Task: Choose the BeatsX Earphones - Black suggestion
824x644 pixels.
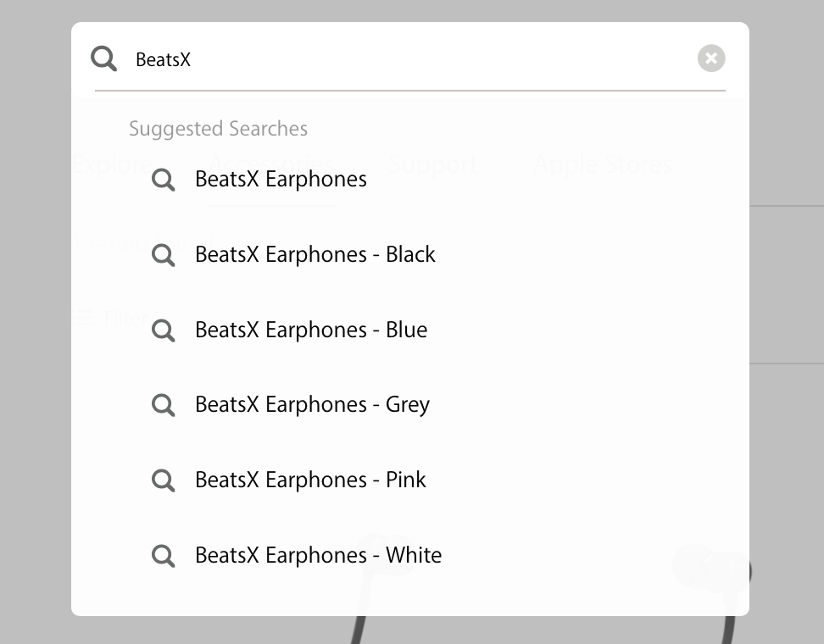Action: coord(315,254)
